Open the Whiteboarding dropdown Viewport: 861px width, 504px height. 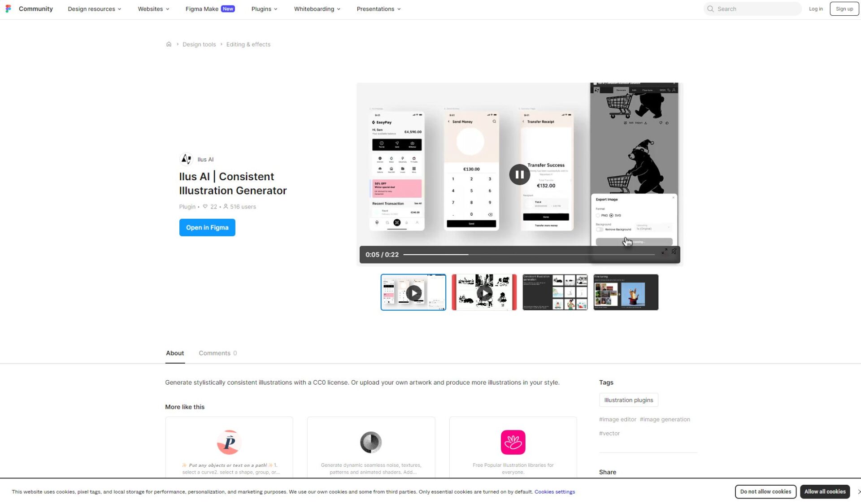pos(317,9)
